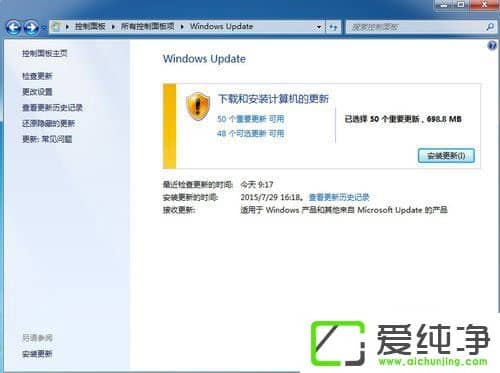This screenshot has width=500, height=373.
Task: Click the yellow warning shield icon
Action: 198,106
